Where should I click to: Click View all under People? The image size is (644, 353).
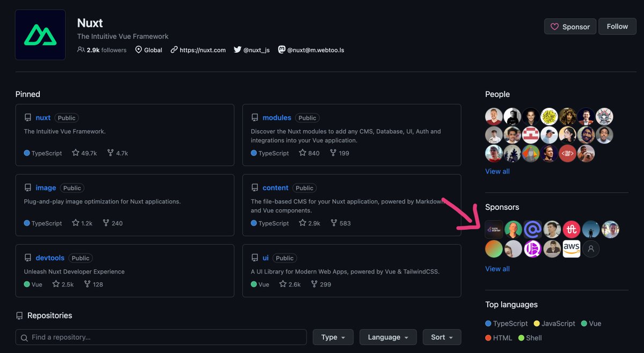point(497,171)
